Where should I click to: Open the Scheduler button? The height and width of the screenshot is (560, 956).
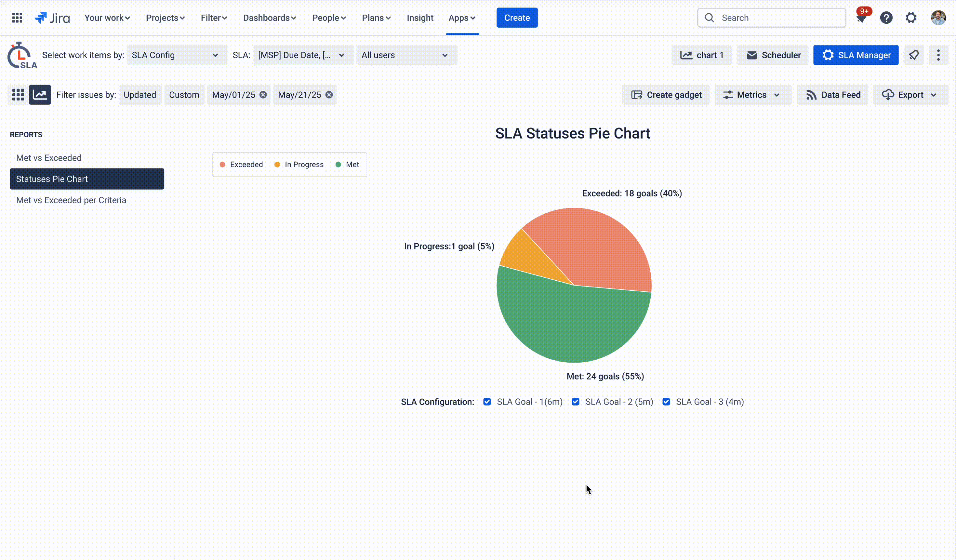tap(773, 55)
